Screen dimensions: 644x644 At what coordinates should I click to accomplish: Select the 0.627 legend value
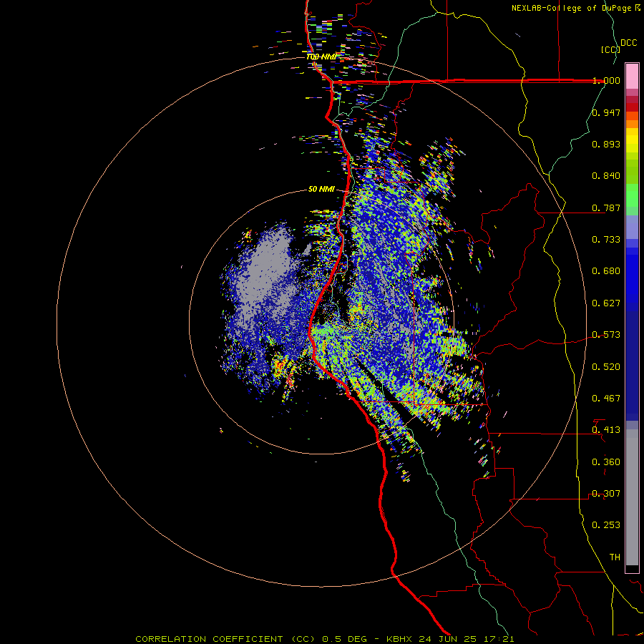pyautogui.click(x=606, y=303)
